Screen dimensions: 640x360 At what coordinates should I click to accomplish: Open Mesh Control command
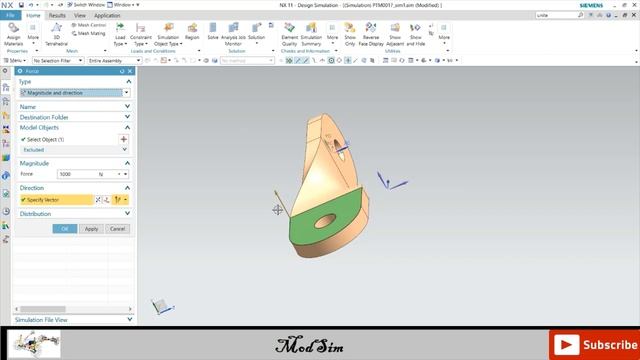pos(89,25)
